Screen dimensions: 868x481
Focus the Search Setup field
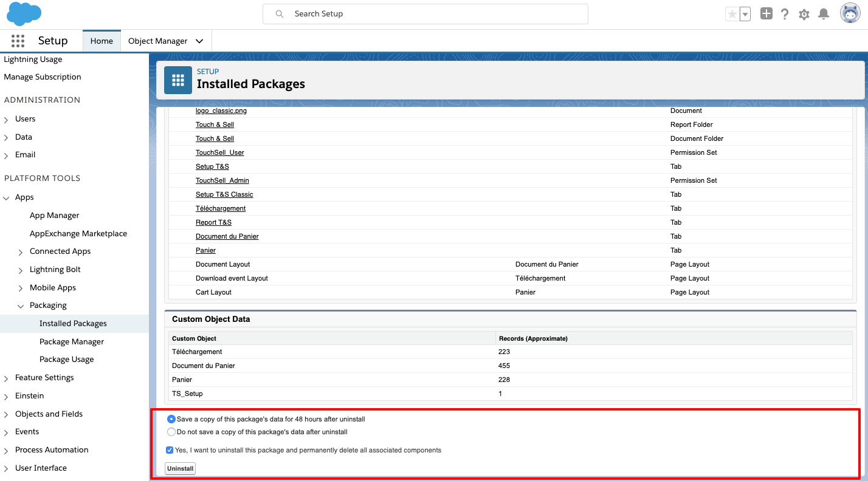(x=425, y=14)
